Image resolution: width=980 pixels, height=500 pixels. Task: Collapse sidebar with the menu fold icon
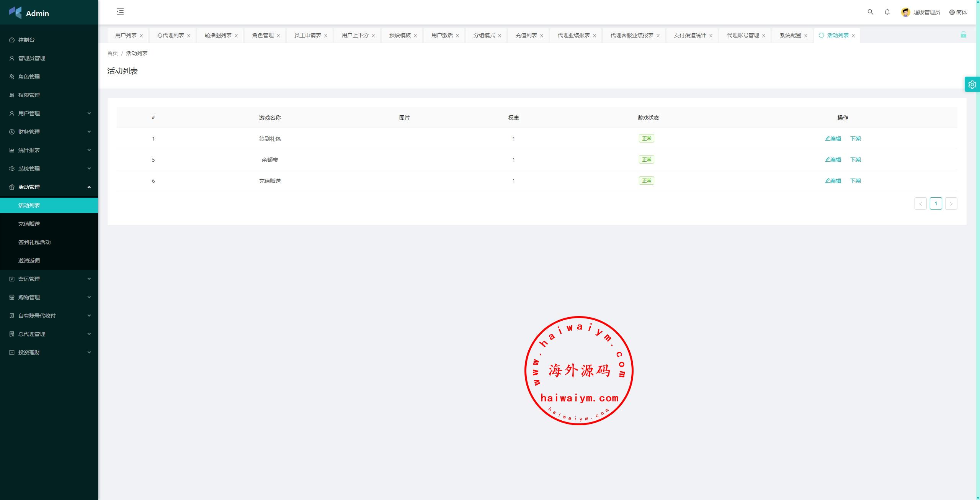tap(120, 12)
